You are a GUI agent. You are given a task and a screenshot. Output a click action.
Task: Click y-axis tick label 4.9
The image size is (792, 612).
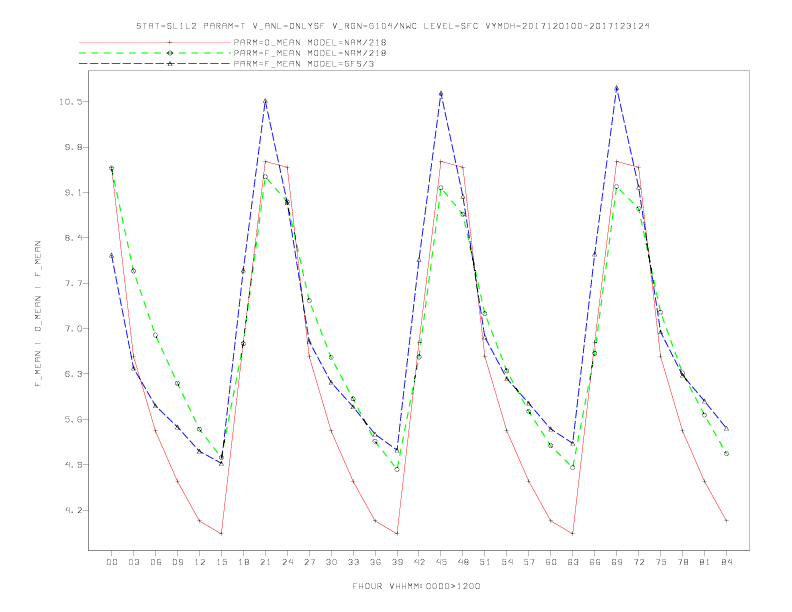coord(73,465)
